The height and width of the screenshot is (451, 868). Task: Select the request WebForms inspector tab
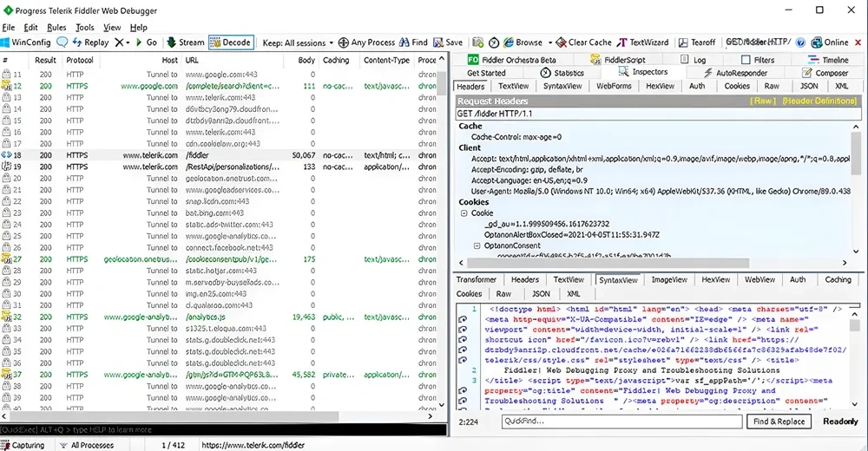pos(614,86)
